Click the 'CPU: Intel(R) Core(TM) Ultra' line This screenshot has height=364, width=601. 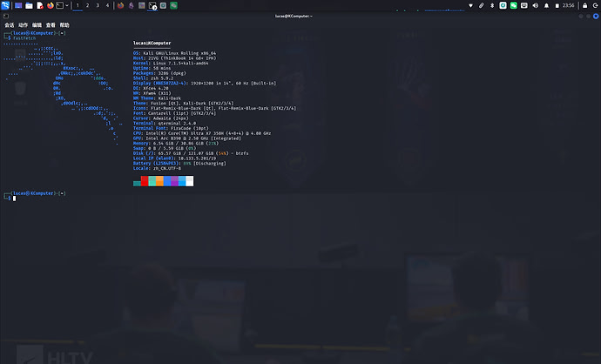click(x=202, y=133)
